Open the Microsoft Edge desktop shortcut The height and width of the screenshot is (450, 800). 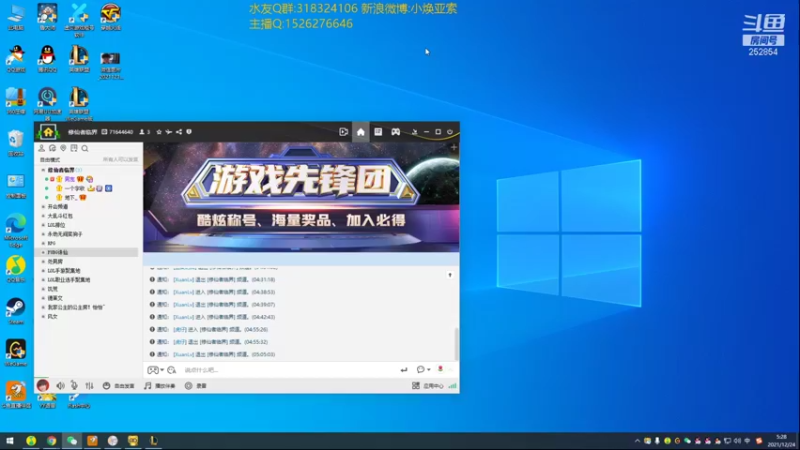tap(16, 230)
